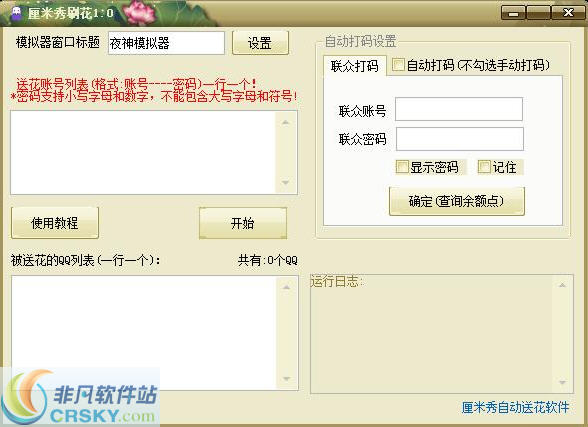Click down arrow of 被送花的QQ列表 scrollbar
This screenshot has width=588, height=427.
click(286, 379)
